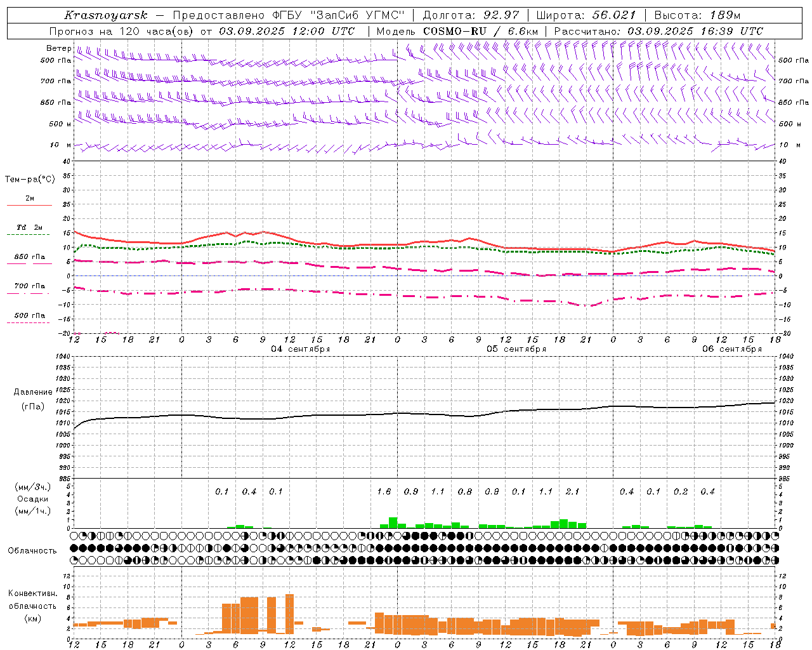This screenshot has height=650, width=812.
Task: Click the (мм/3ч.) units label
Action: (x=33, y=487)
